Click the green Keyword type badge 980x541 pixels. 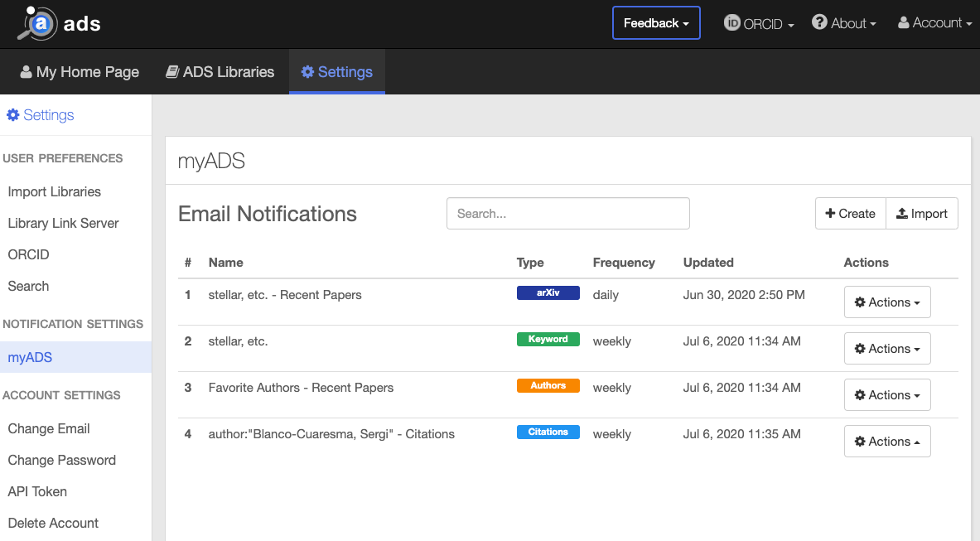(x=548, y=339)
